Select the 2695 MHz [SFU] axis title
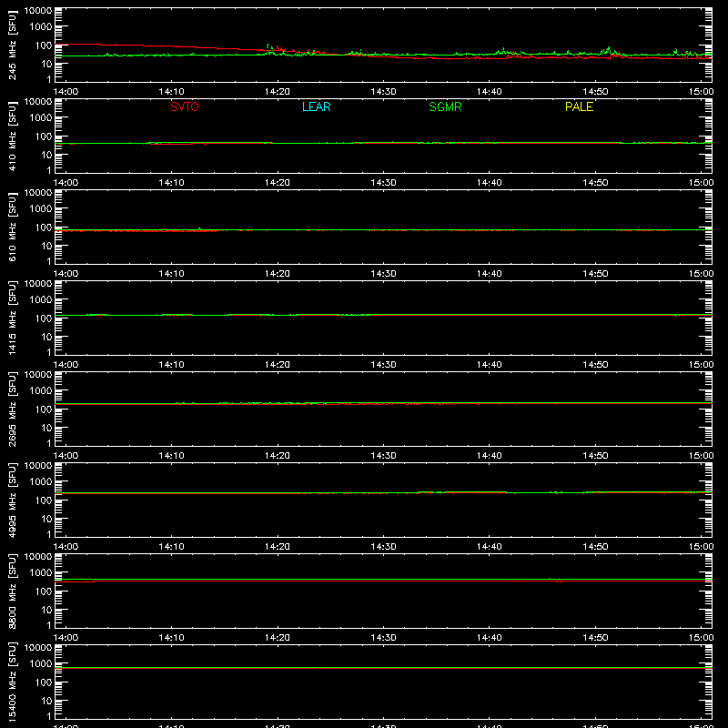The image size is (728, 728). click(x=12, y=409)
